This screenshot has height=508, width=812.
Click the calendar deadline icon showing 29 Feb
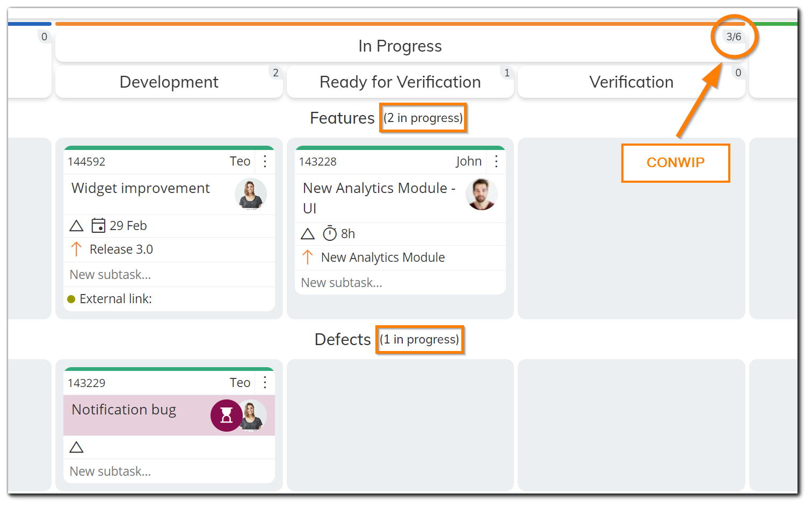98,225
